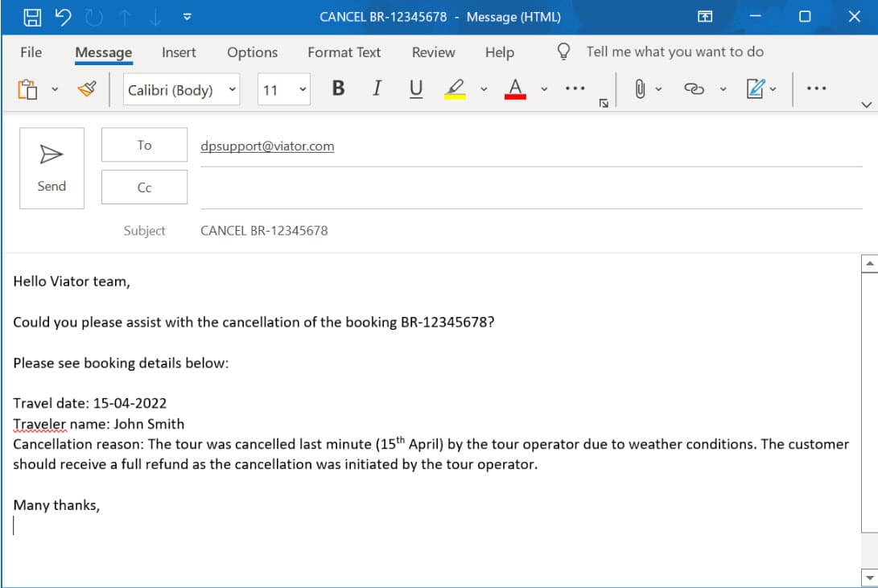Screen dimensions: 878x588
Task: Apply red font color
Action: point(515,88)
